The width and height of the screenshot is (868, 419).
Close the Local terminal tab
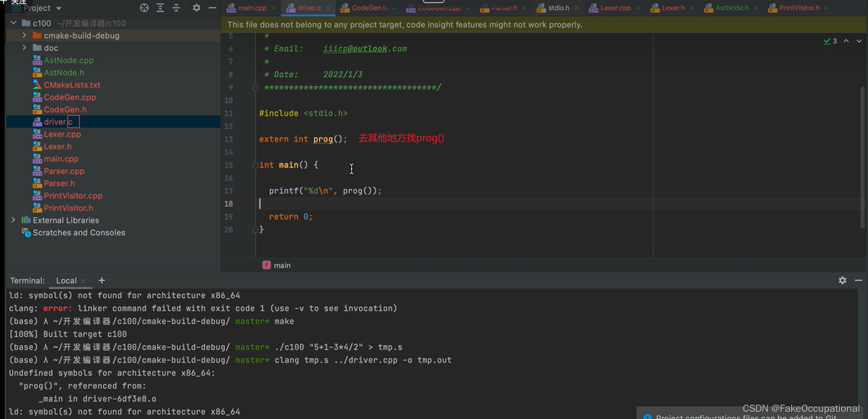(x=84, y=281)
